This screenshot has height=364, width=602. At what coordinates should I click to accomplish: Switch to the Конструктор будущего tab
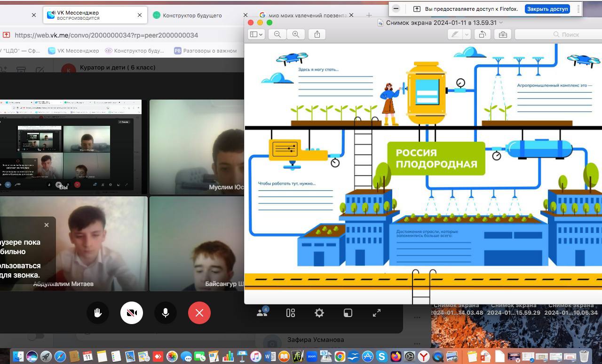(x=192, y=15)
